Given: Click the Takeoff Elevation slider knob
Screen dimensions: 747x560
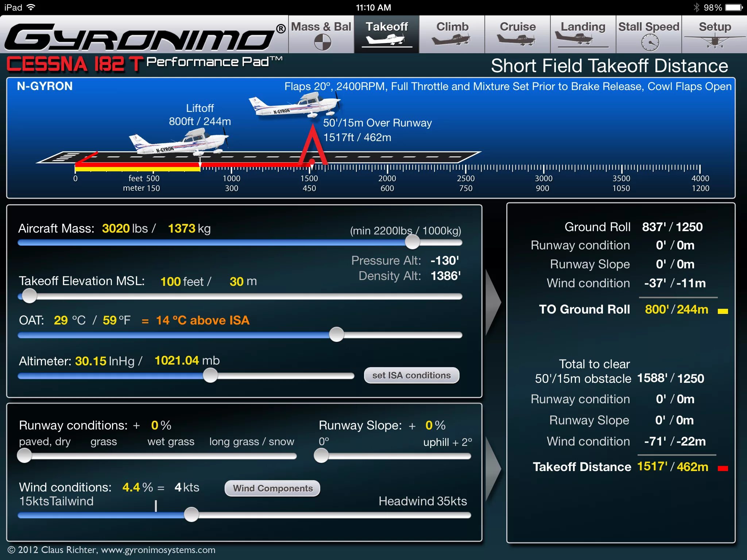Looking at the screenshot, I should tap(30, 296).
